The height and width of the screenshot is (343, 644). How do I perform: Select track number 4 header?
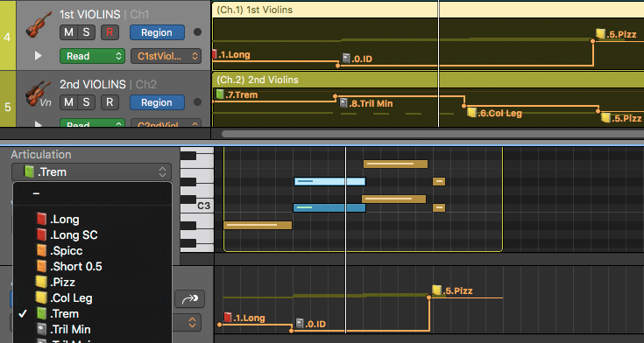click(8, 35)
